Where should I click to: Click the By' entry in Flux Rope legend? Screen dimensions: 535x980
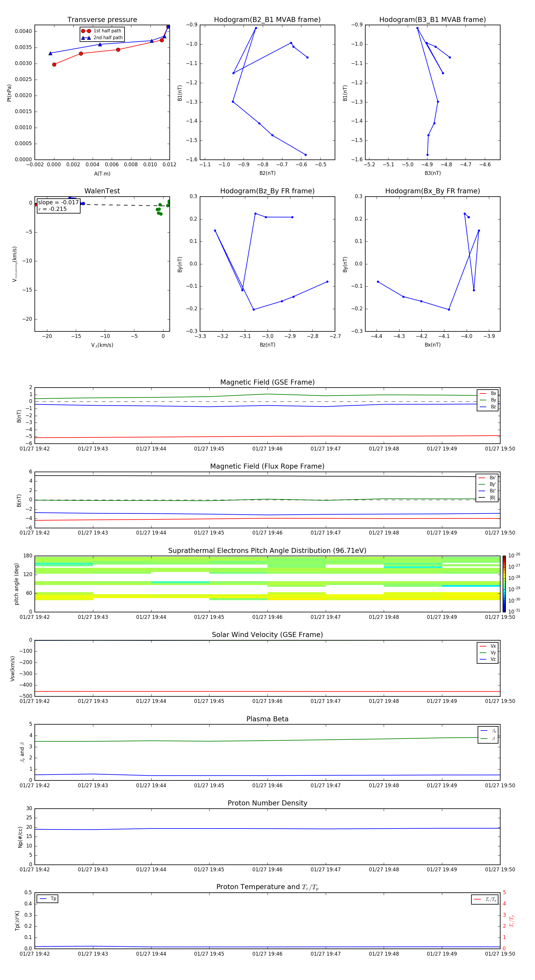[487, 484]
